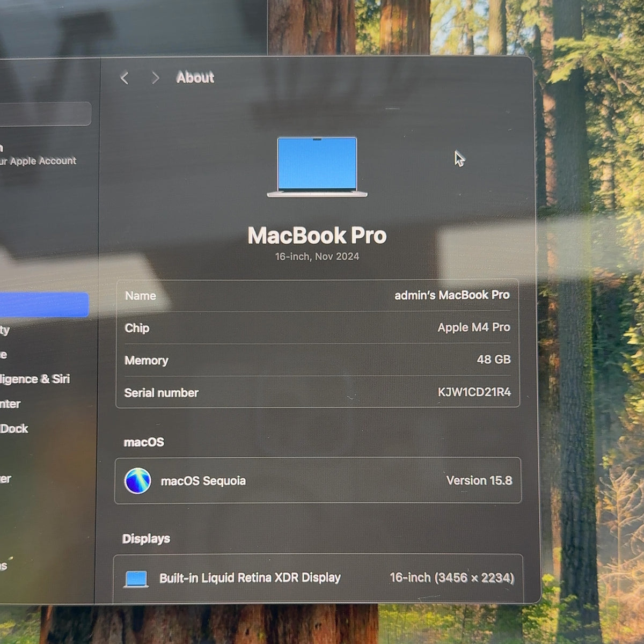Select the highlighted blue sidebar item
This screenshot has height=644, width=644.
tap(44, 305)
